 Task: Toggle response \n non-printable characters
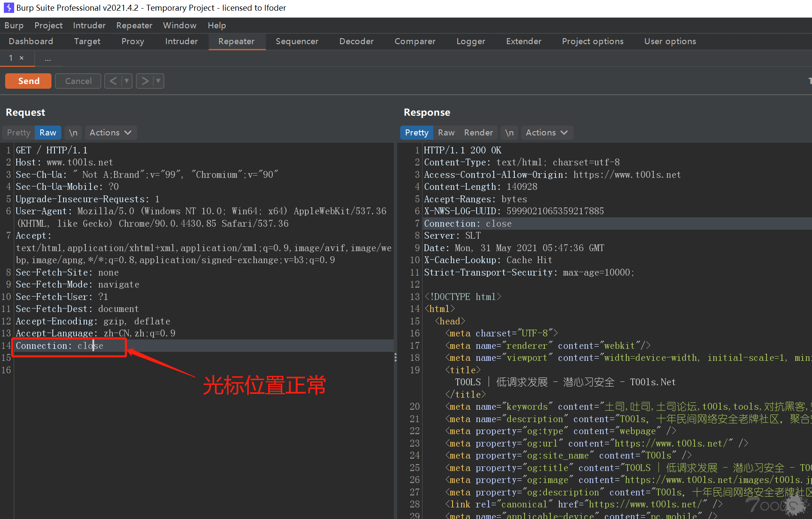point(509,133)
